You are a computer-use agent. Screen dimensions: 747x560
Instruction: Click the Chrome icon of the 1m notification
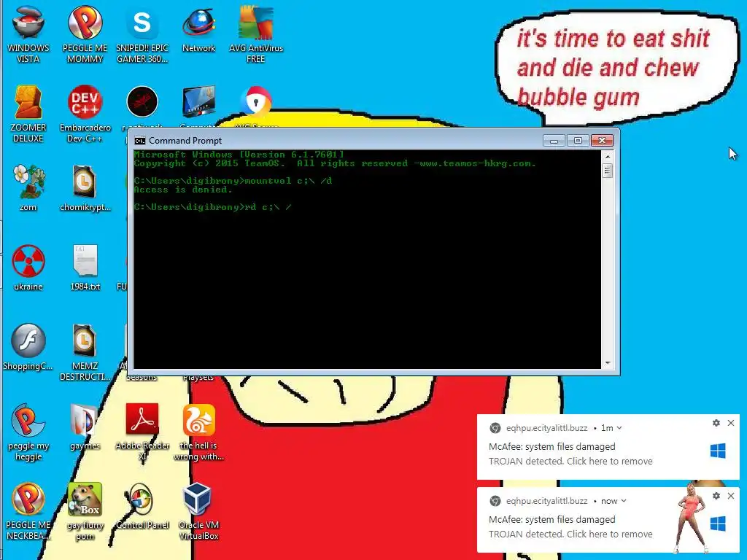pos(495,428)
